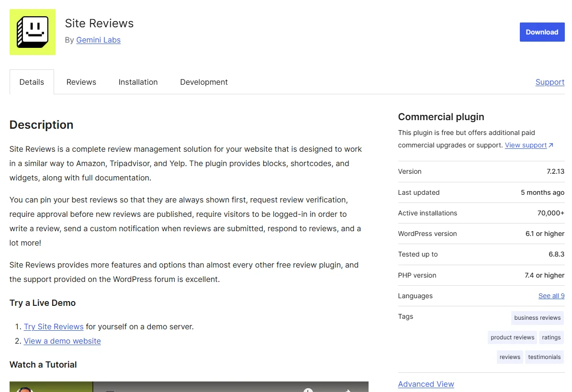572x392 pixels.
Task: Open the testimonials tag
Action: (544, 357)
